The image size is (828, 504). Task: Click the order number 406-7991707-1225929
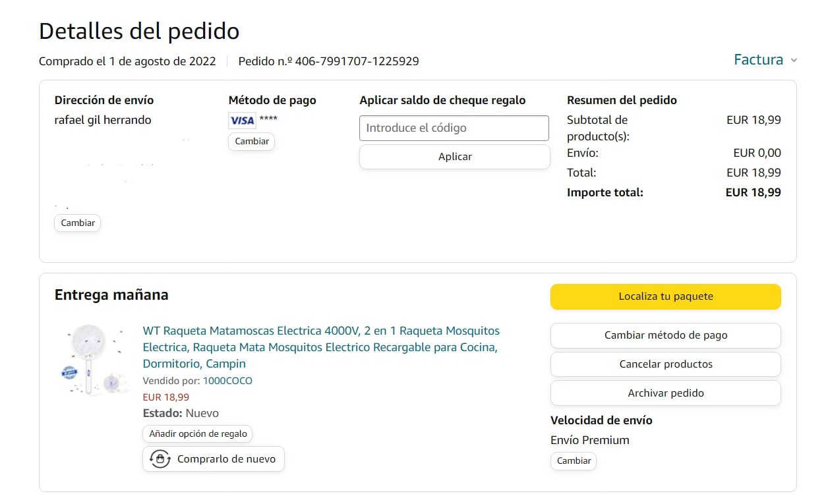357,61
